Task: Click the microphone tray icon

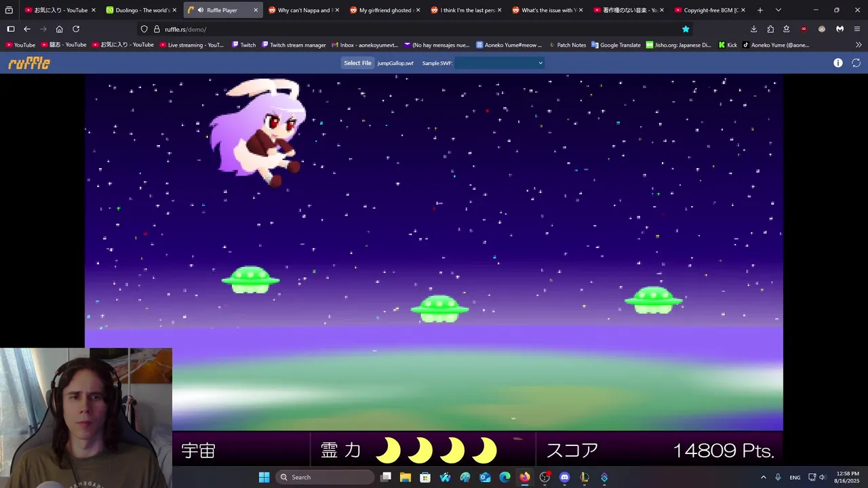Action: coord(778,477)
